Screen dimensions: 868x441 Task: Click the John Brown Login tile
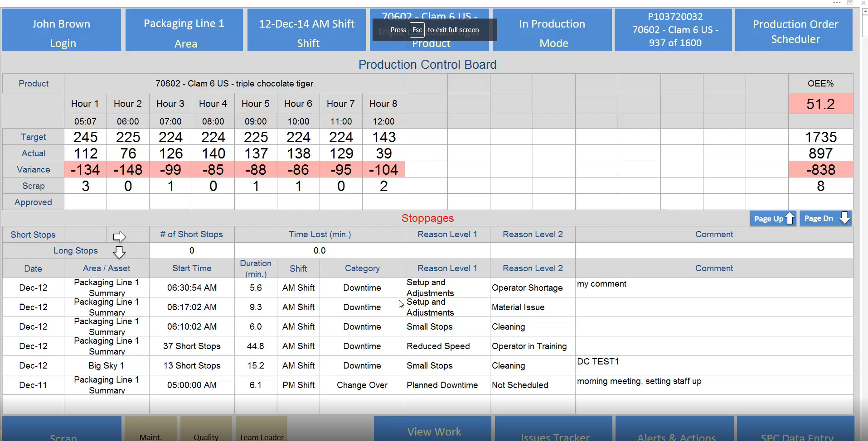click(x=61, y=29)
